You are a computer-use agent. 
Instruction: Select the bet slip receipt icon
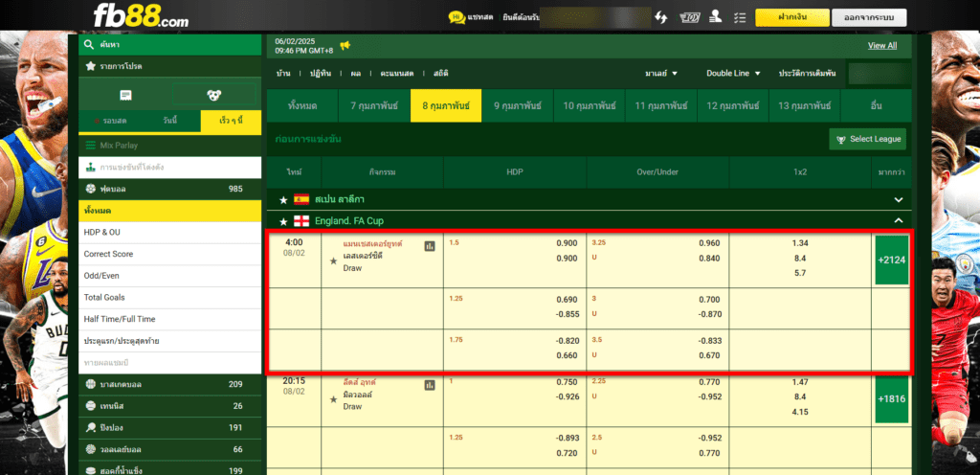click(126, 95)
